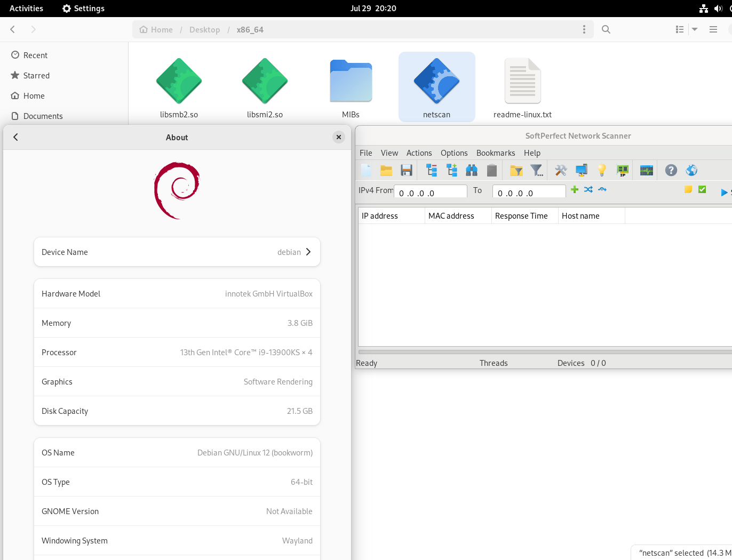
Task: Select the MIBs folder
Action: 351,87
